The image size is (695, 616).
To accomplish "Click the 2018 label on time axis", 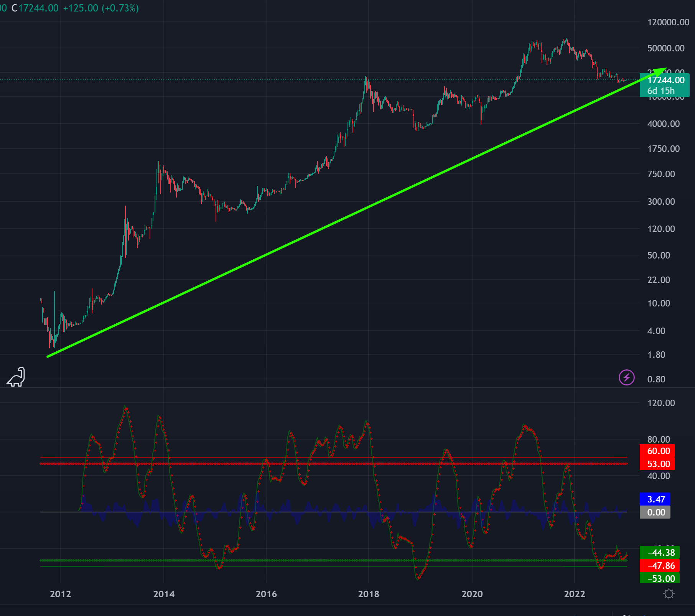I will pyautogui.click(x=368, y=594).
